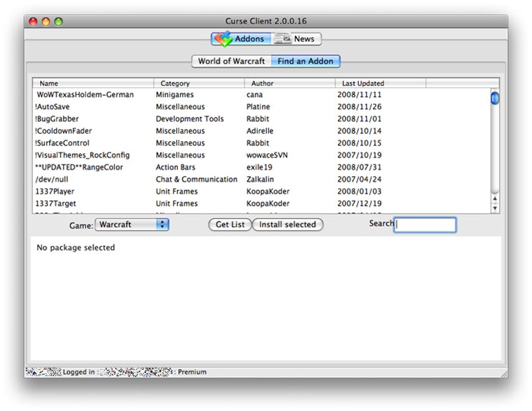Click the Addons tab icon
The width and height of the screenshot is (532, 411).
point(223,39)
